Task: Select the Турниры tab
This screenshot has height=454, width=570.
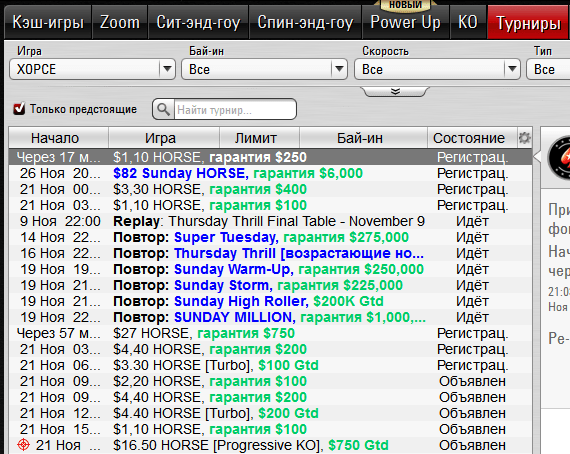Action: 528,22
